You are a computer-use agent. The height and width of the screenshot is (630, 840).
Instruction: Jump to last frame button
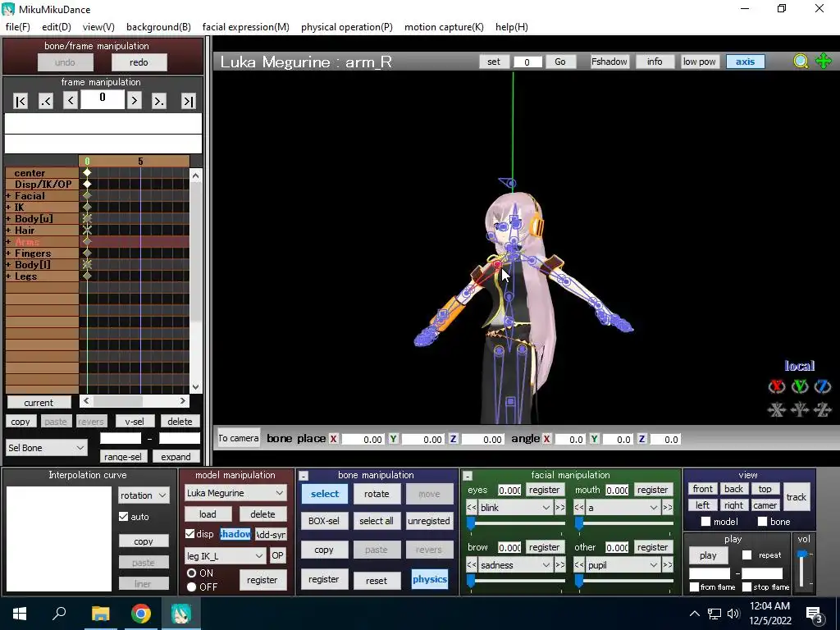click(x=189, y=101)
